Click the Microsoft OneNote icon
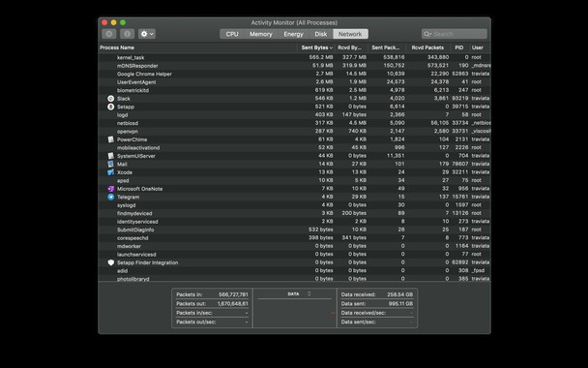This screenshot has height=368, width=588. [x=110, y=189]
